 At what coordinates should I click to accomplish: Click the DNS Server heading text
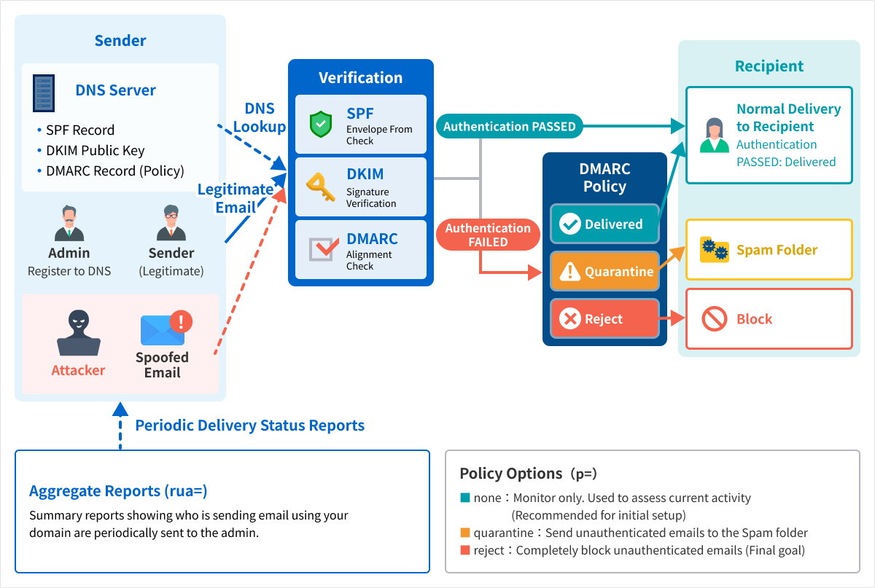(x=116, y=90)
